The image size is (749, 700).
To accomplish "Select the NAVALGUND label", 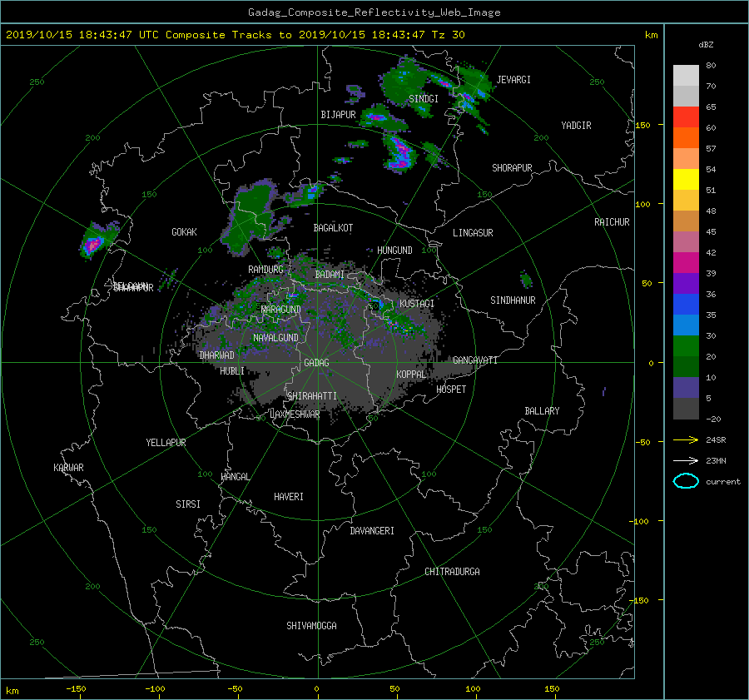I will (x=275, y=338).
